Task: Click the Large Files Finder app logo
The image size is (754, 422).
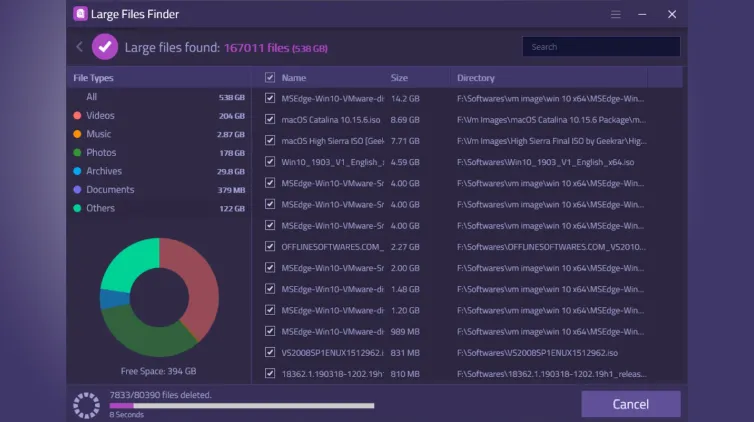Action: 80,13
